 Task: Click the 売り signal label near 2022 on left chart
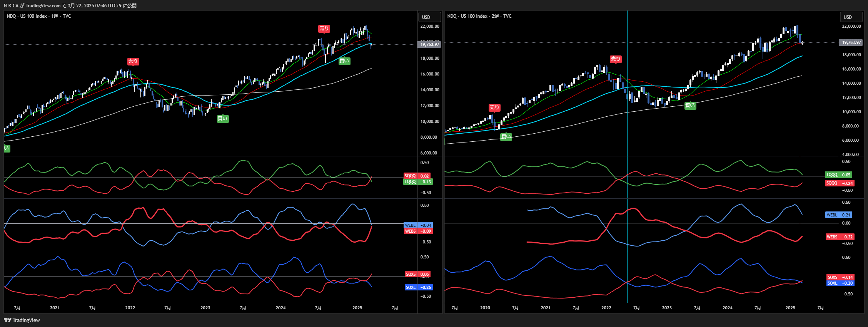133,61
